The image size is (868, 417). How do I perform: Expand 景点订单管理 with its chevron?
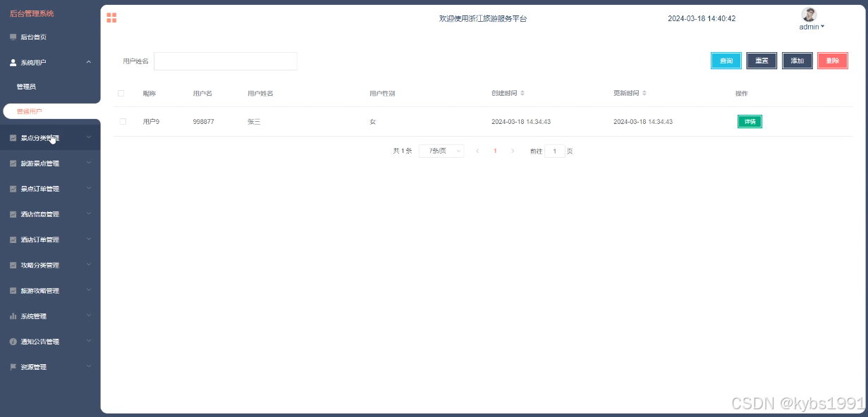pos(89,189)
